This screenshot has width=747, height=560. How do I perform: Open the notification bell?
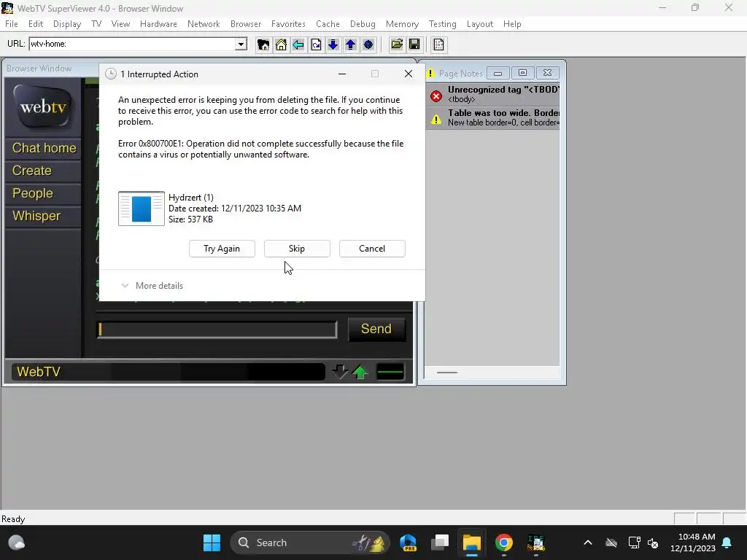pyautogui.click(x=727, y=542)
